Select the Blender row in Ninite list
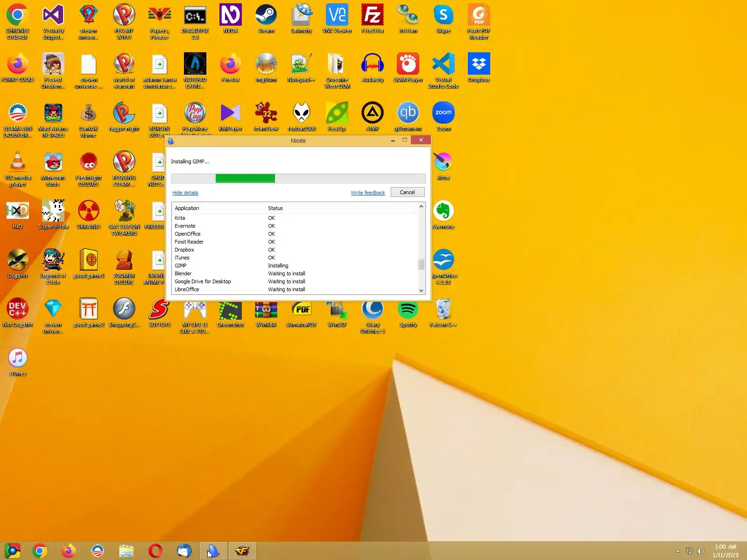This screenshot has height=560, width=747. (295, 273)
